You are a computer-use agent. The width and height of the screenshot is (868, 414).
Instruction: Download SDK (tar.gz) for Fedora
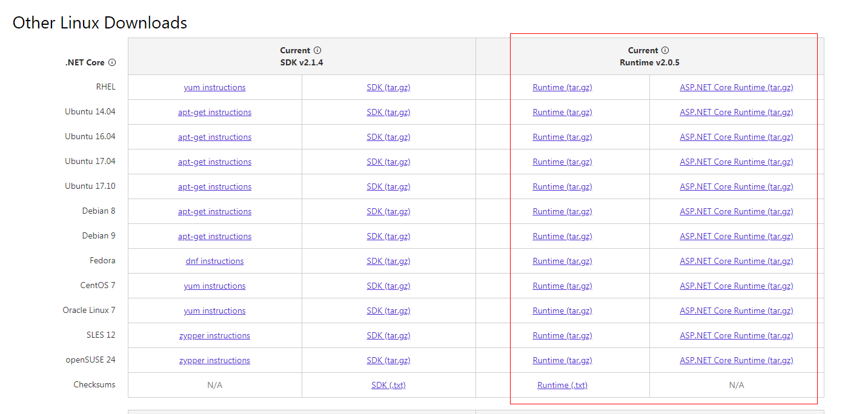click(389, 261)
